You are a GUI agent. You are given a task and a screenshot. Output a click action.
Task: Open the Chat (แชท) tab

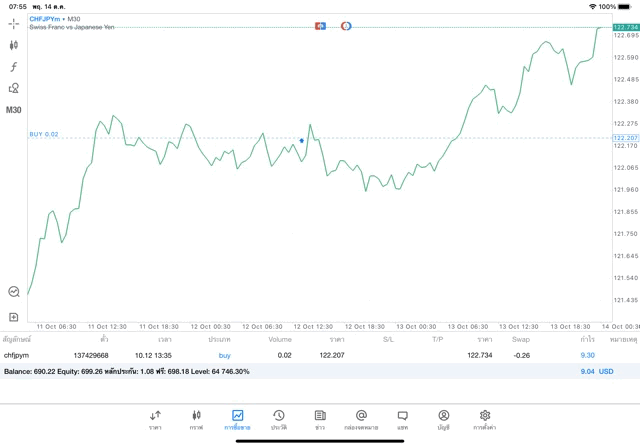402,418
